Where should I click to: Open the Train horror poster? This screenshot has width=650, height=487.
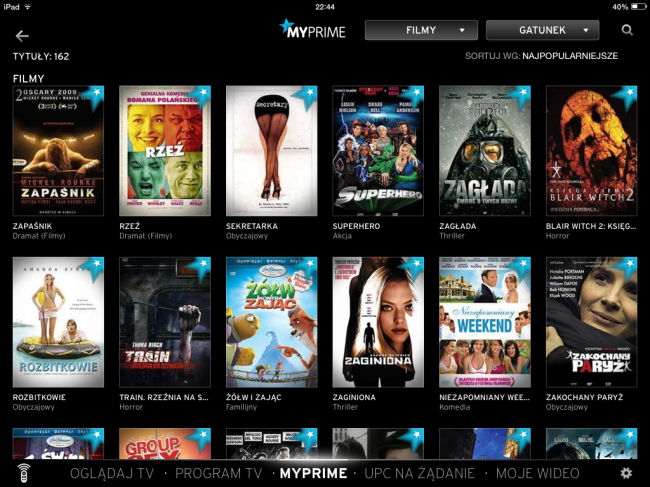tap(165, 322)
